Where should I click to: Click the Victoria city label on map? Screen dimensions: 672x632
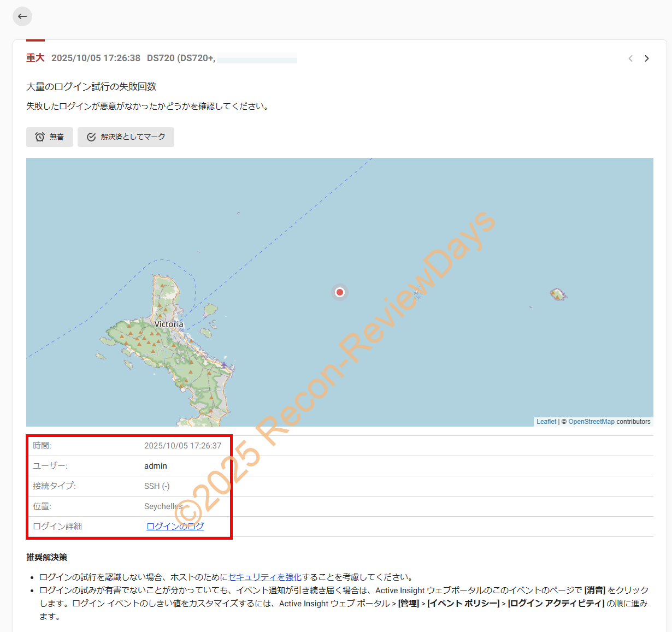169,324
